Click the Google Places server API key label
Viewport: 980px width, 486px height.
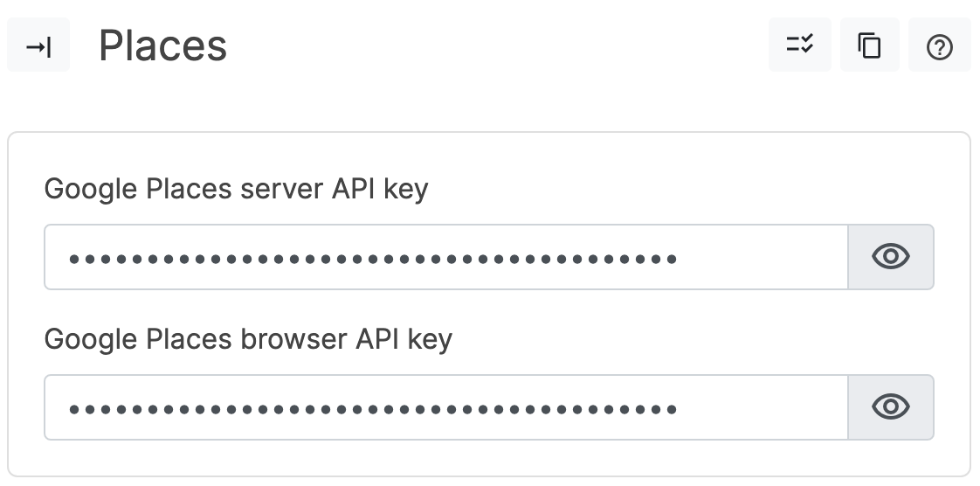236,188
